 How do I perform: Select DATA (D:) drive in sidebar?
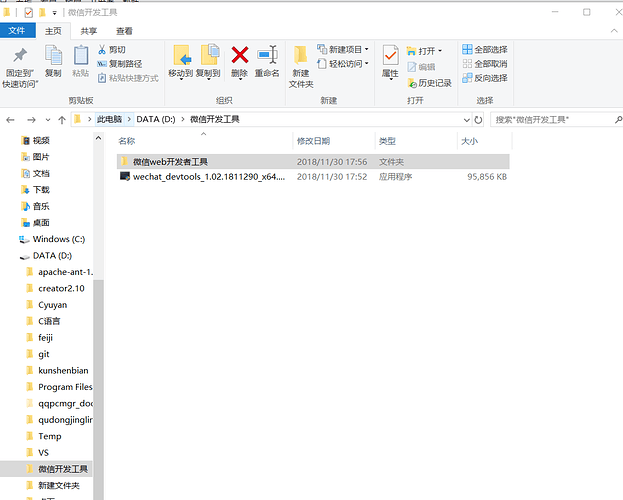[x=46, y=256]
